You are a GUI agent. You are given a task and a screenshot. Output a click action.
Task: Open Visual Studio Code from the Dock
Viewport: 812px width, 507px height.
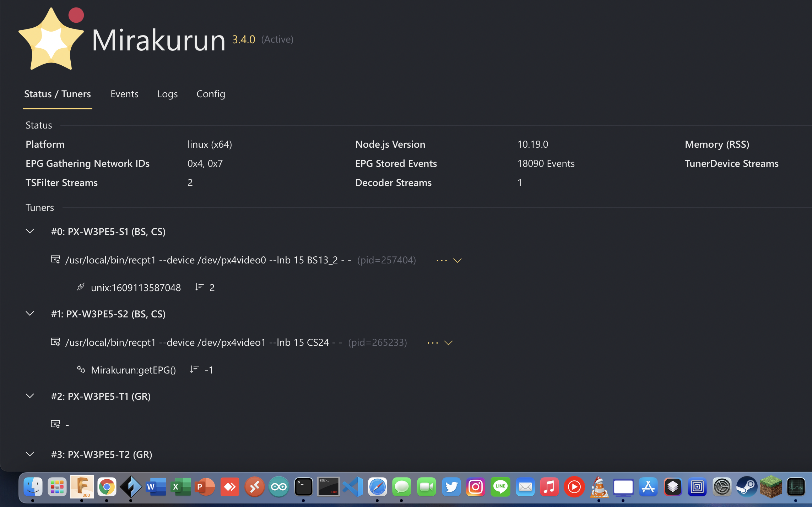click(353, 487)
